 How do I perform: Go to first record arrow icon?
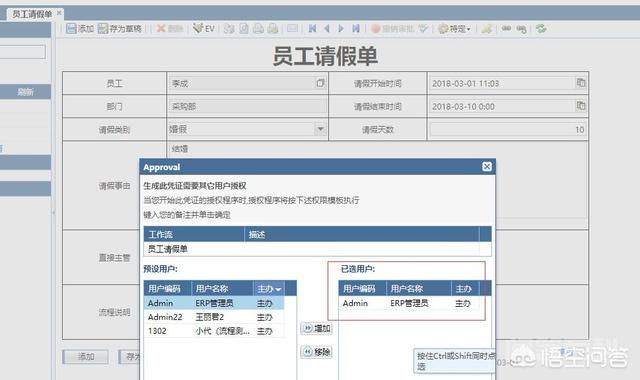tap(312, 28)
